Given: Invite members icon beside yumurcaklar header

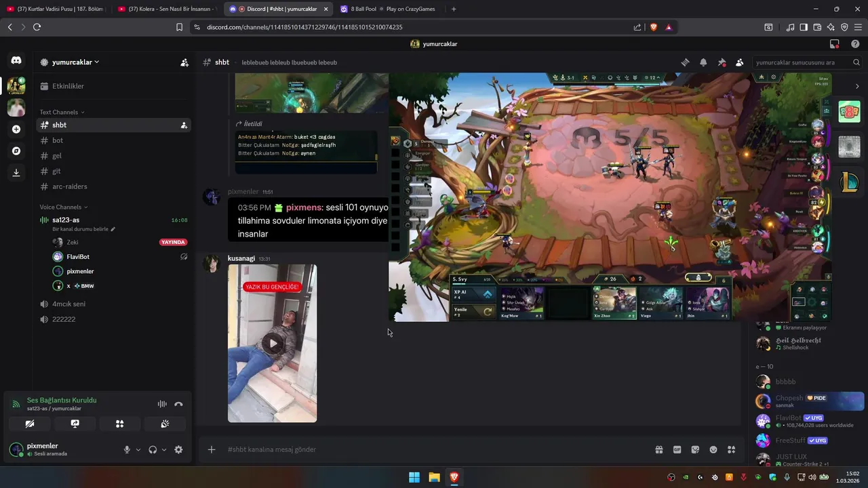Looking at the screenshot, I should click(184, 62).
